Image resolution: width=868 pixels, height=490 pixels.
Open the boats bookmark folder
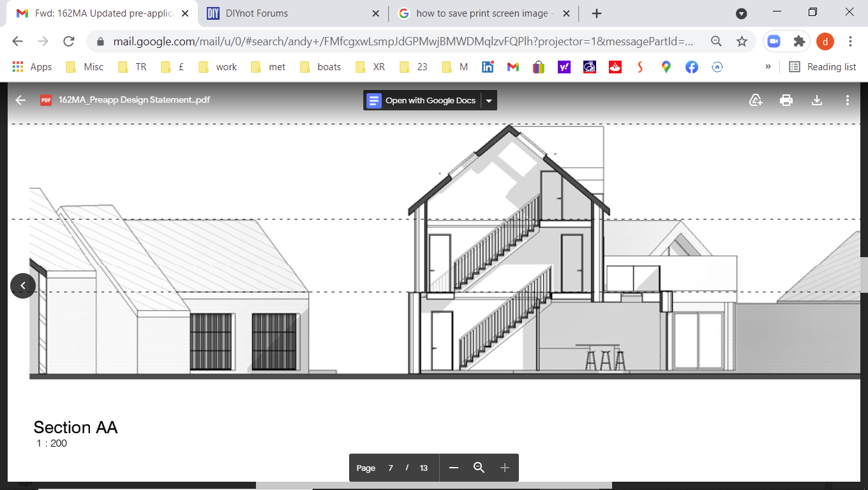point(321,66)
